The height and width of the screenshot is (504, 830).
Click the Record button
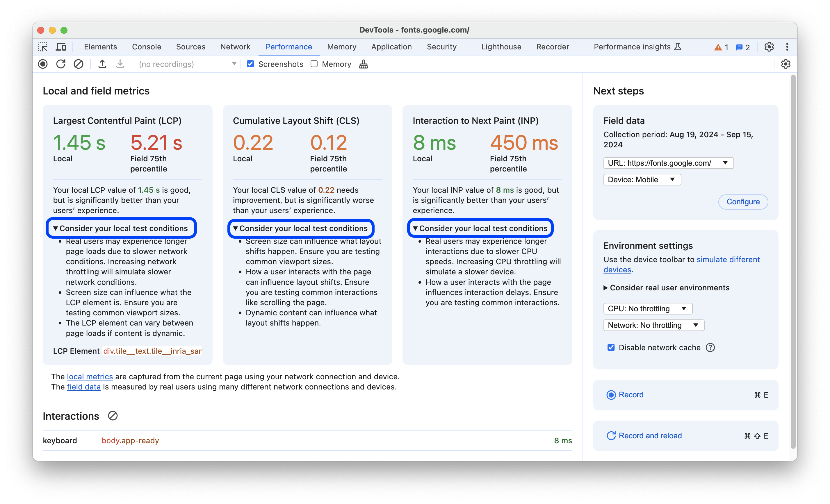pyautogui.click(x=631, y=394)
